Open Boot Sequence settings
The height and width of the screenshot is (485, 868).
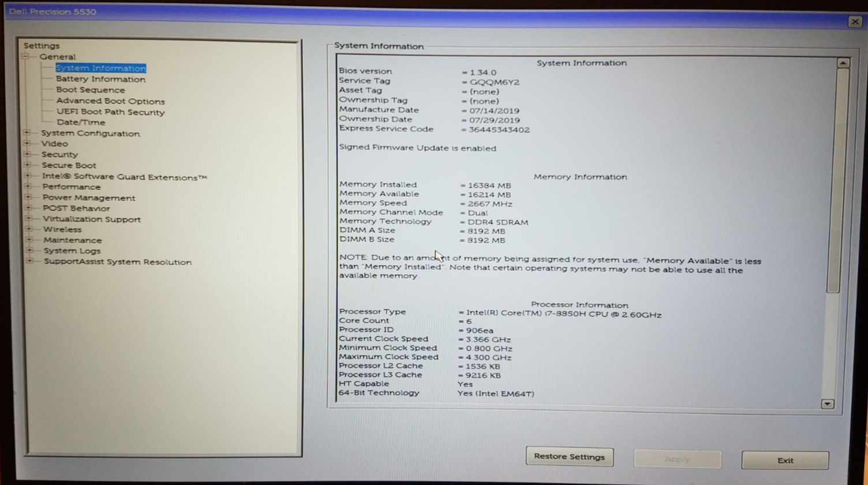click(x=90, y=90)
